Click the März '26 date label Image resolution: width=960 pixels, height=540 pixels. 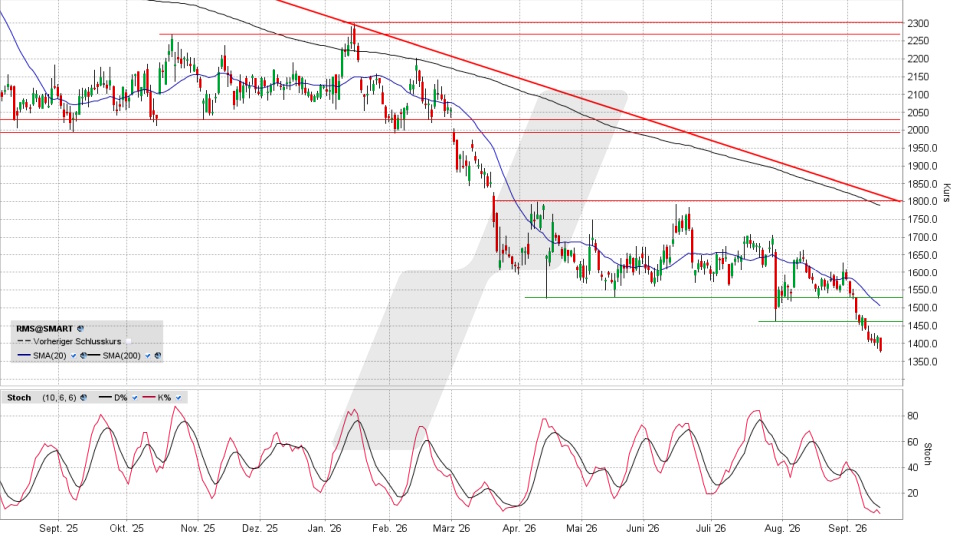pos(451,528)
